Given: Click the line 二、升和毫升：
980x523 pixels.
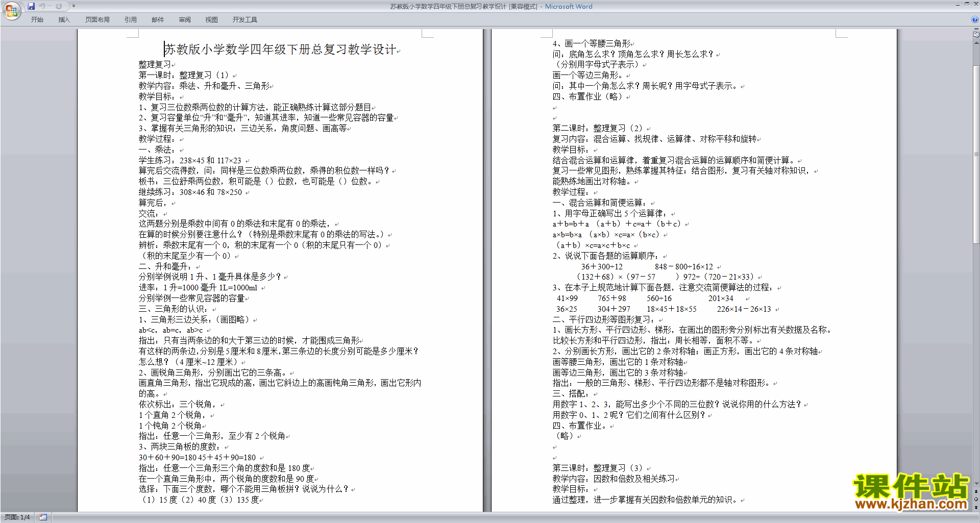Looking at the screenshot, I should 166,266.
